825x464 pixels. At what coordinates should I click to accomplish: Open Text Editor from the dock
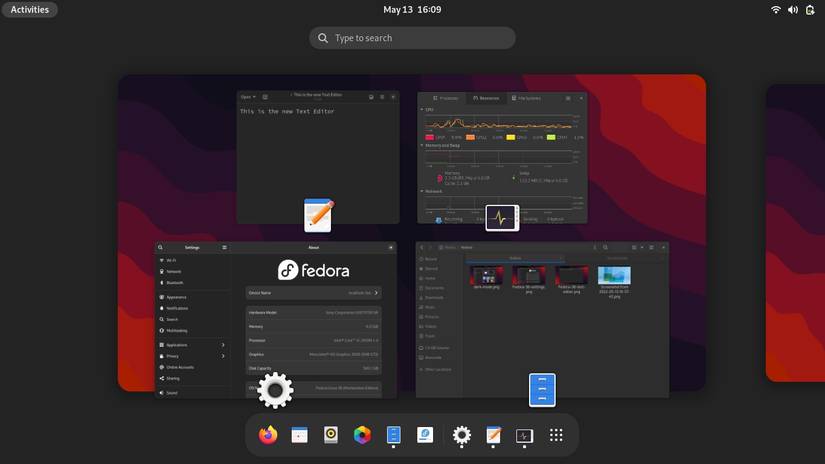tap(493, 435)
